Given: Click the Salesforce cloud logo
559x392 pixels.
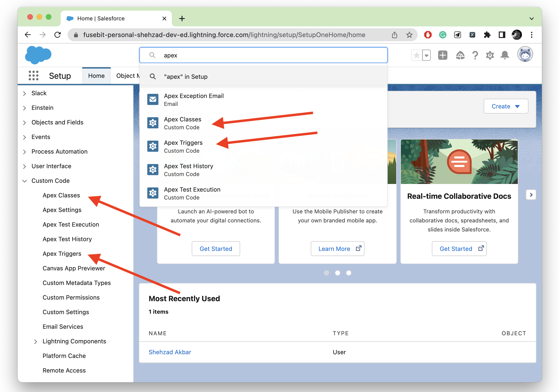Looking at the screenshot, I should [x=38, y=55].
